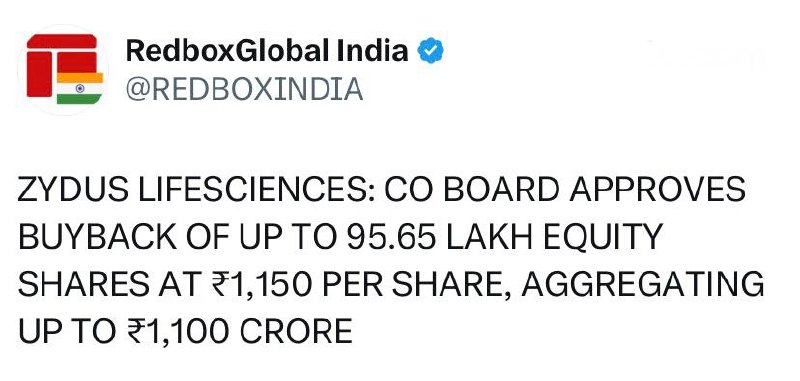The width and height of the screenshot is (800, 381).
Task: Open the @REDBOXINDIA handle link
Action: click(244, 89)
